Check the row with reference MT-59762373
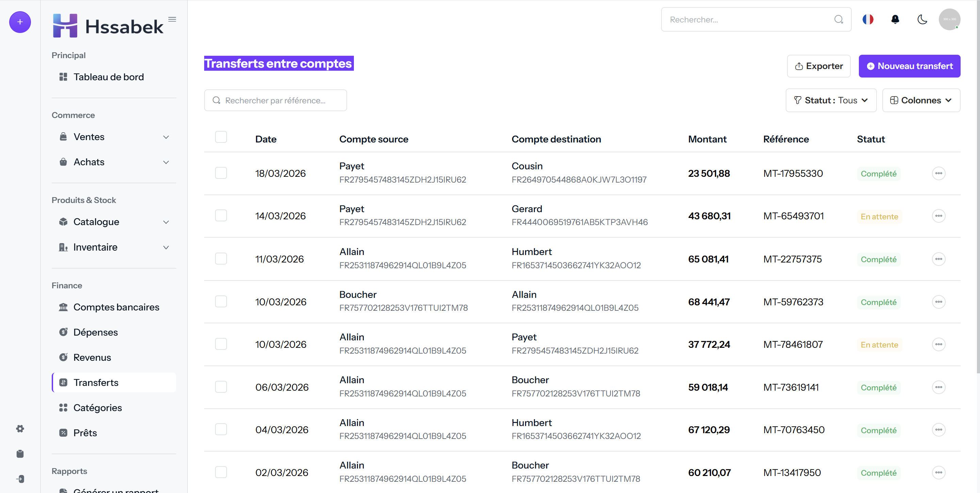980x493 pixels. 220,302
